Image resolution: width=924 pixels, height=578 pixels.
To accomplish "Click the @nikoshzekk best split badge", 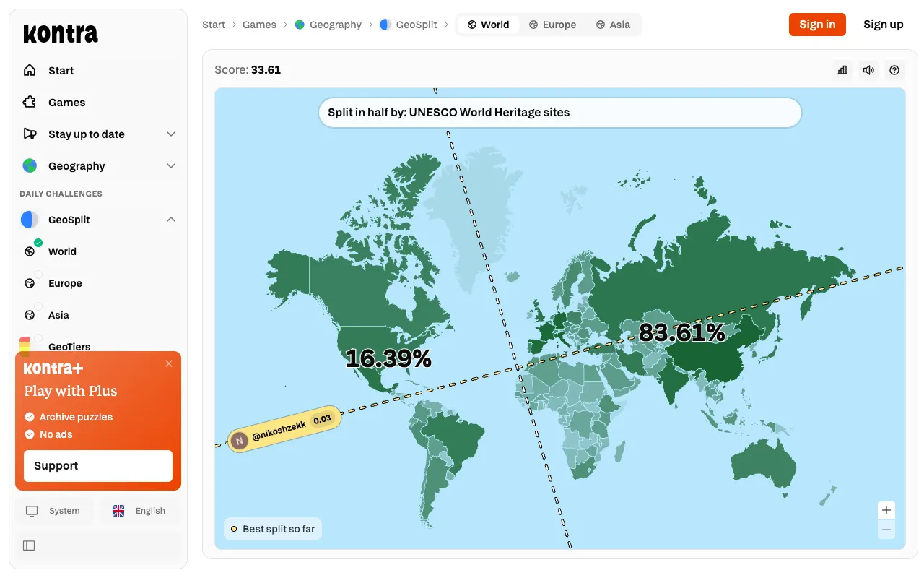I will pos(284,429).
